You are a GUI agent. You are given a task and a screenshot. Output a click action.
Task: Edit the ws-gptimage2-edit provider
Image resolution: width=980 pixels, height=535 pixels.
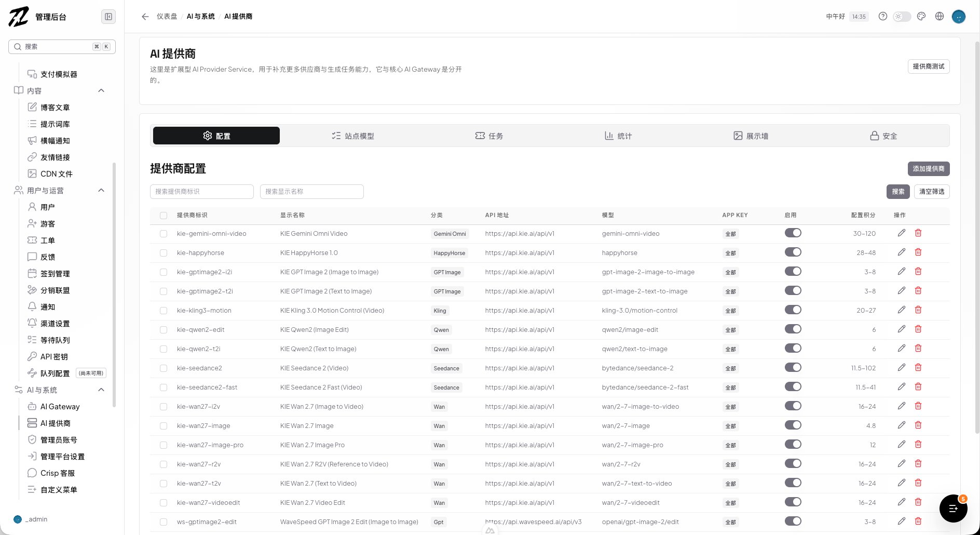[x=902, y=521]
